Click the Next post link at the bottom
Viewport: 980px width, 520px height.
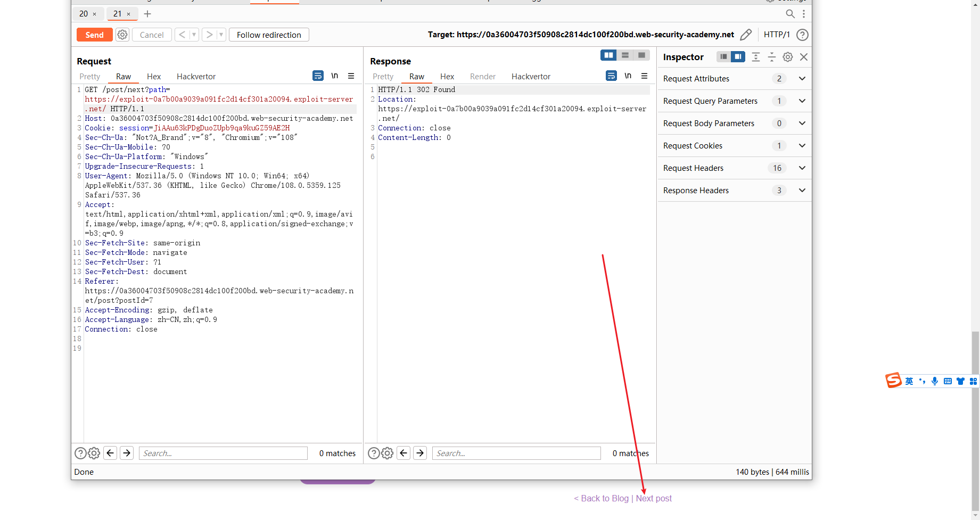(653, 498)
